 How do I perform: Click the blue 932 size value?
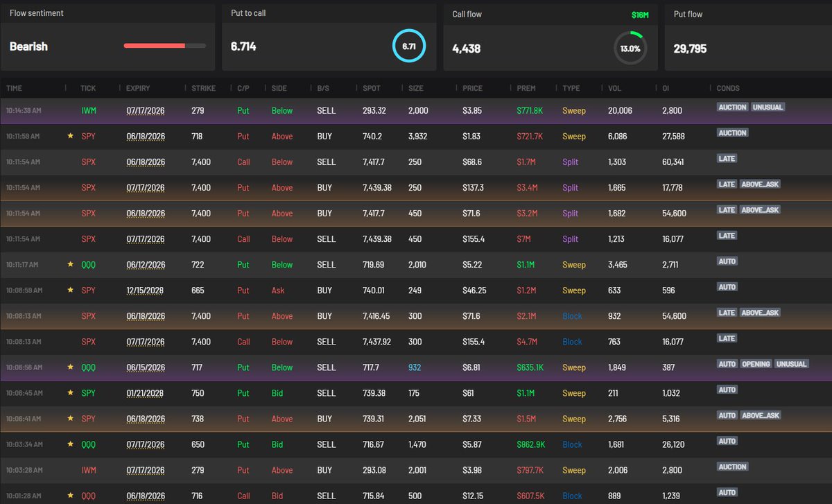coord(414,367)
